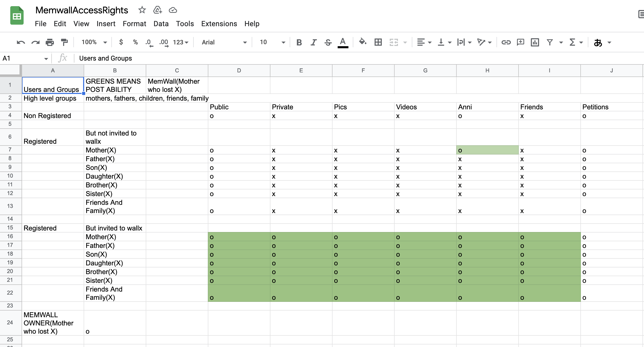Viewport: 644px width, 347px height.
Task: Open the Arial font dropdown
Action: (x=224, y=42)
